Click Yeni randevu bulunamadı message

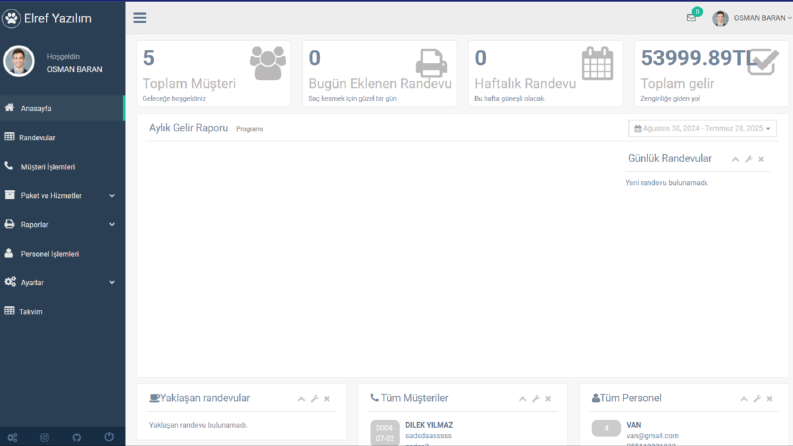point(667,183)
